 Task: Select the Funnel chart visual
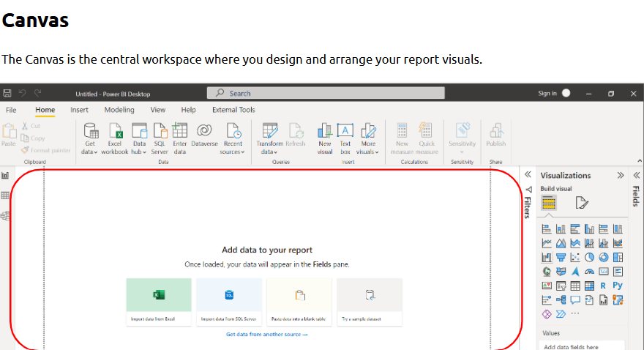(x=561, y=258)
